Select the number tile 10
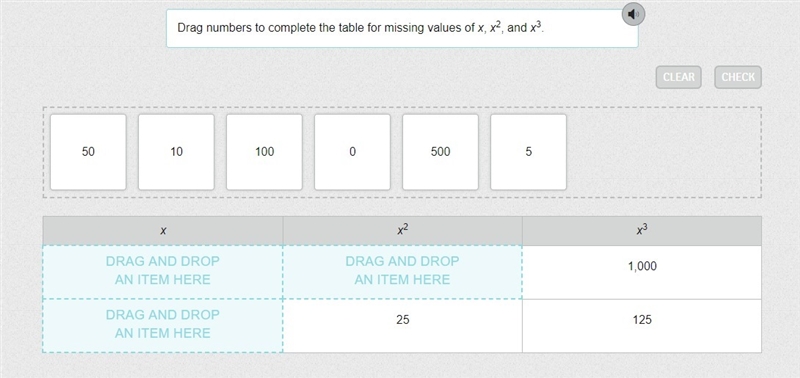This screenshot has height=378, width=800. tap(176, 152)
